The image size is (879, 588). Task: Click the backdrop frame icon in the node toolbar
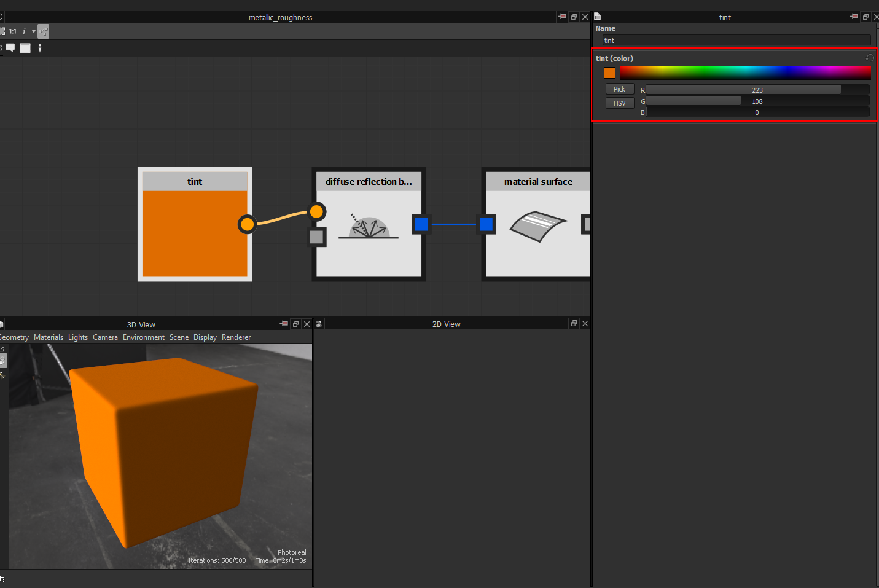[x=25, y=47]
